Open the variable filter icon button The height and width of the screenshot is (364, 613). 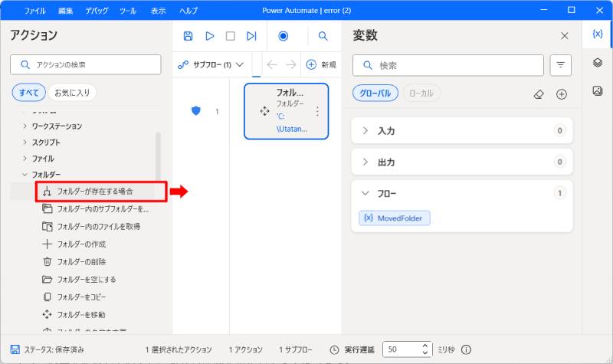[561, 65]
